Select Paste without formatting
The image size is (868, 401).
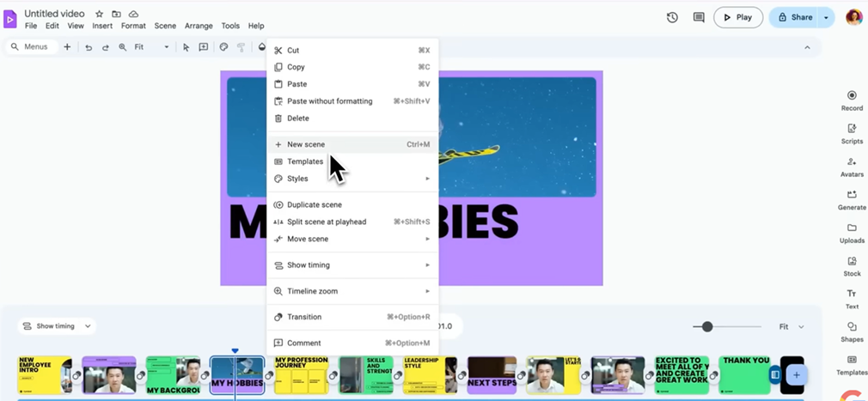pyautogui.click(x=352, y=101)
